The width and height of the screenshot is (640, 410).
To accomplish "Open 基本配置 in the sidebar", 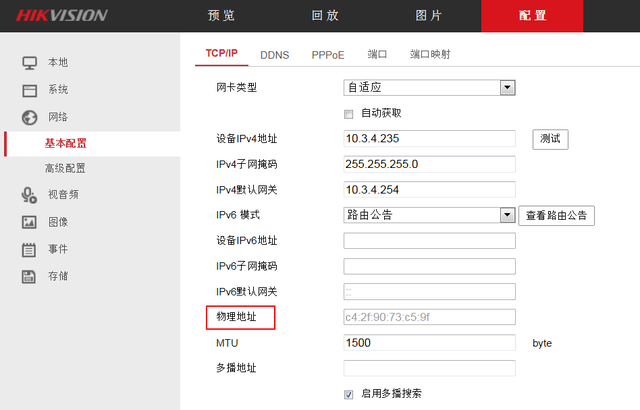I will point(65,144).
